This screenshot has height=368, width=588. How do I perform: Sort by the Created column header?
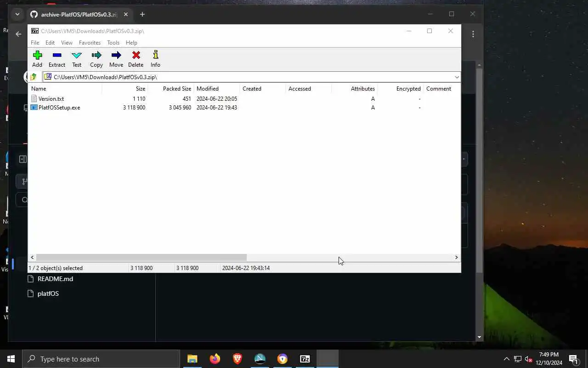pyautogui.click(x=262, y=89)
